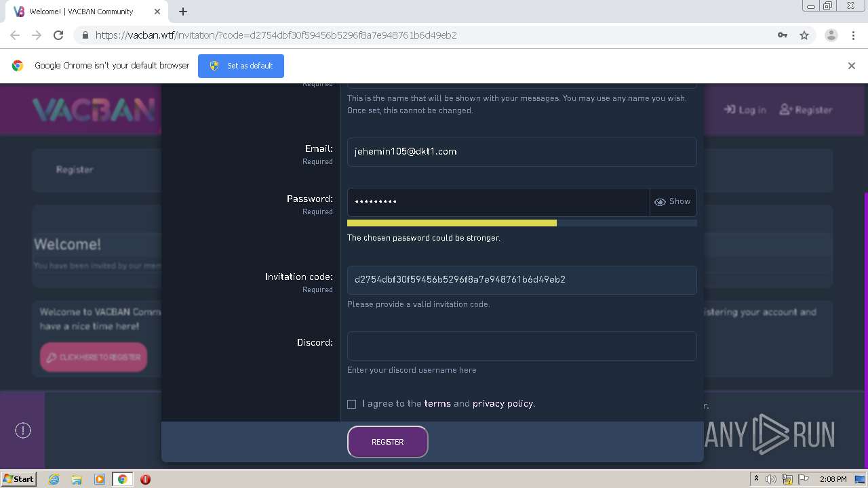This screenshot has height=488, width=868.
Task: Click the Invitation code field
Action: click(521, 280)
